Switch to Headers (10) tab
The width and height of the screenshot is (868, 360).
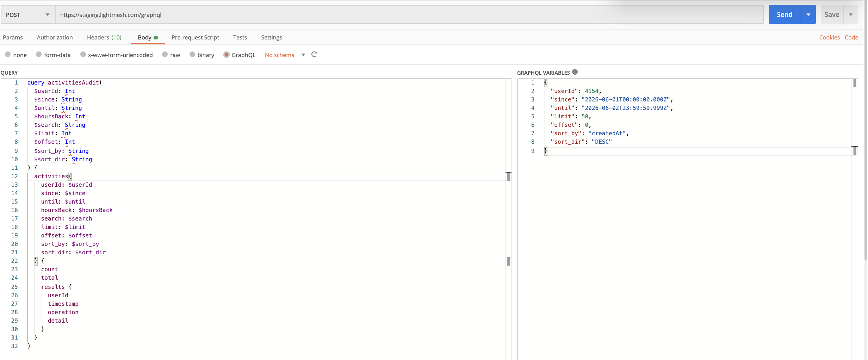104,37
